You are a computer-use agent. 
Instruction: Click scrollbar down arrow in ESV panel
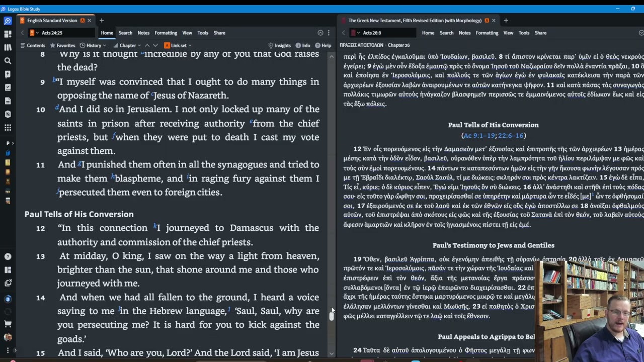point(331,353)
